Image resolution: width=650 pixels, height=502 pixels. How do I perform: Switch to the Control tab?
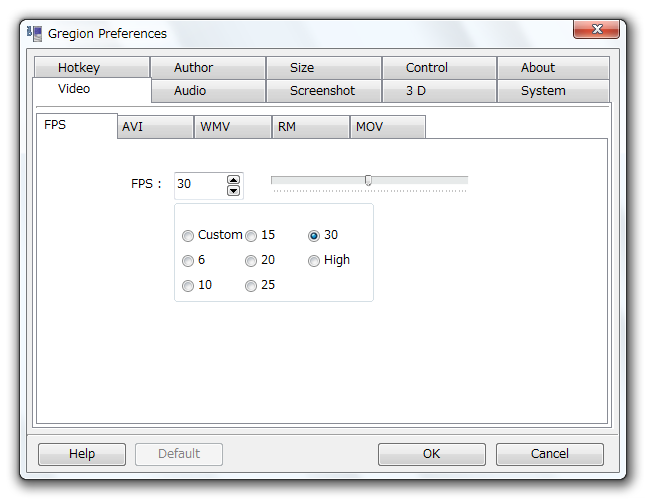439,68
